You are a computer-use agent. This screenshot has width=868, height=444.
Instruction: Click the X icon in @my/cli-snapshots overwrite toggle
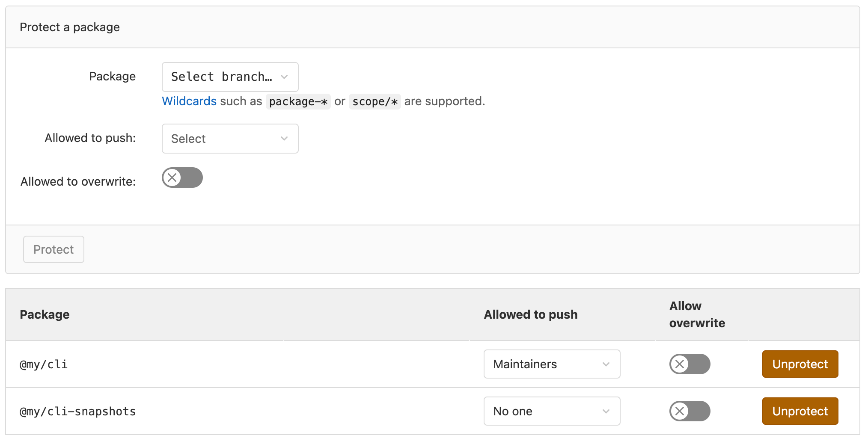click(x=680, y=411)
